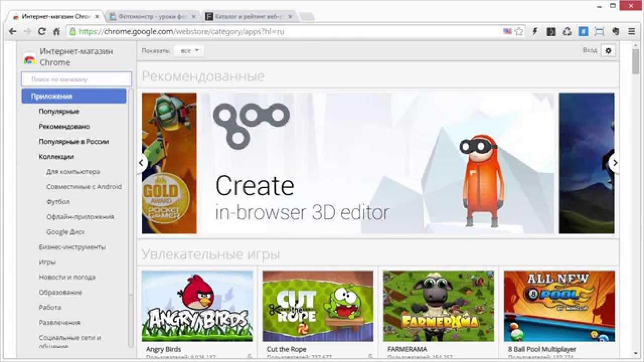The height and width of the screenshot is (362, 644).
Task: Open Новости и погода category
Action: coord(67,277)
